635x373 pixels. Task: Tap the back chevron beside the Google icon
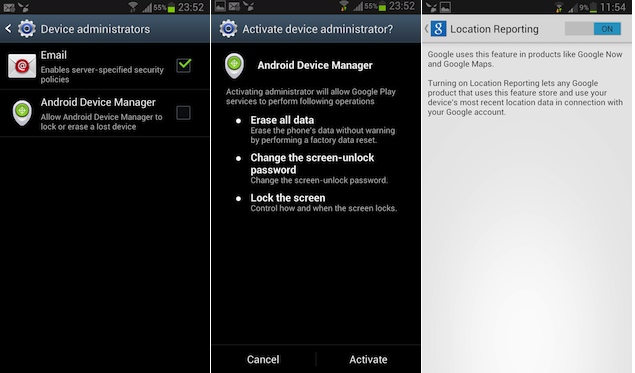(426, 29)
